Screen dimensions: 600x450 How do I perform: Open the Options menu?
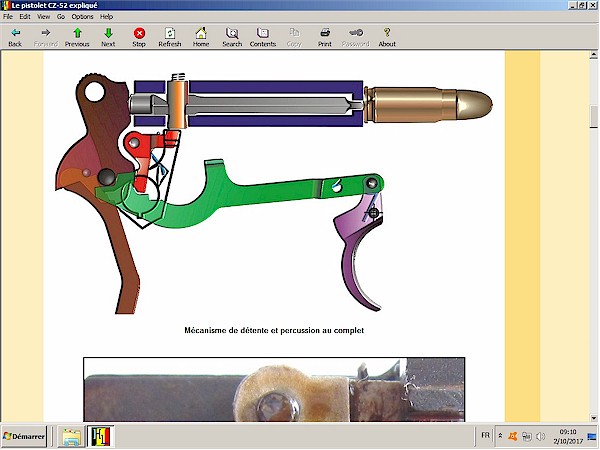tap(82, 16)
